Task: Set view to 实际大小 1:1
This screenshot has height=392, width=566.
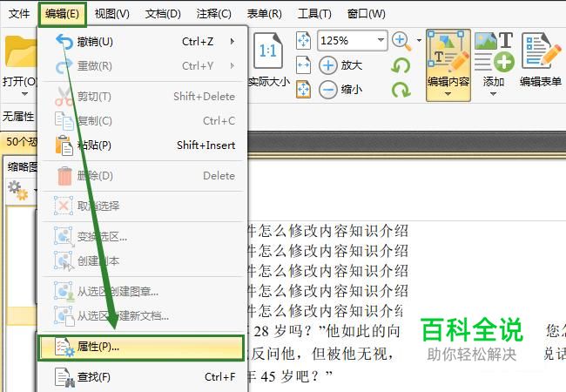Action: coord(269,59)
